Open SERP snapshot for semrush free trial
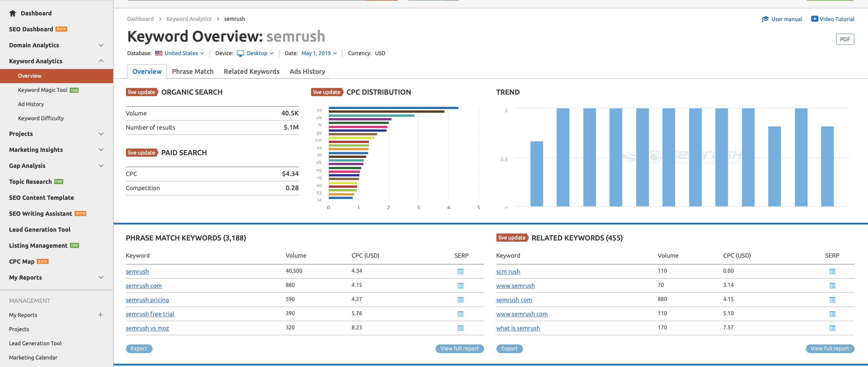Screen dimensions: 868x367 pos(460,314)
